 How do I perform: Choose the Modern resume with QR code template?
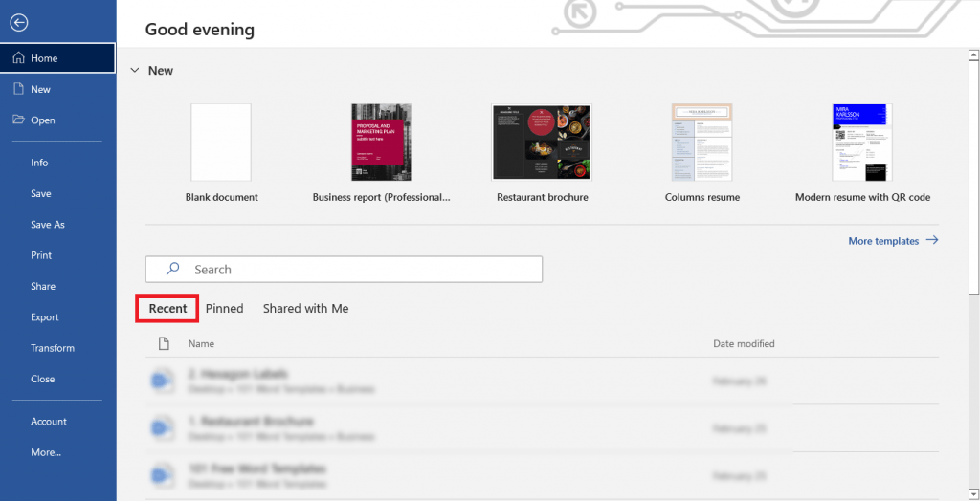862,142
